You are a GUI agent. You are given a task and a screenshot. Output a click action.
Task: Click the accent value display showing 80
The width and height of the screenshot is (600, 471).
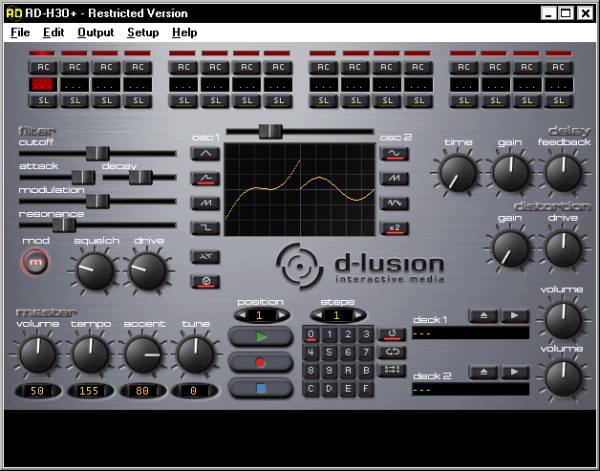[x=143, y=391]
